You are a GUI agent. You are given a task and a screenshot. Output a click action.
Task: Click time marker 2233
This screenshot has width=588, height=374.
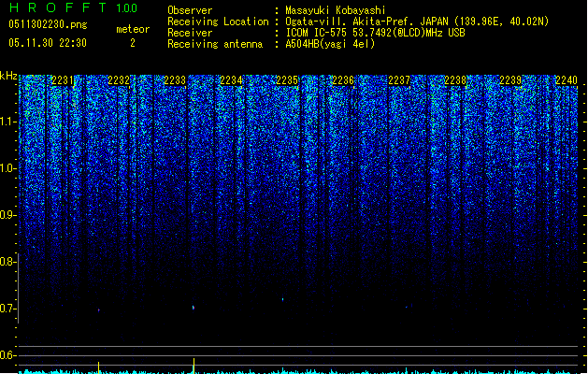pyautogui.click(x=175, y=80)
